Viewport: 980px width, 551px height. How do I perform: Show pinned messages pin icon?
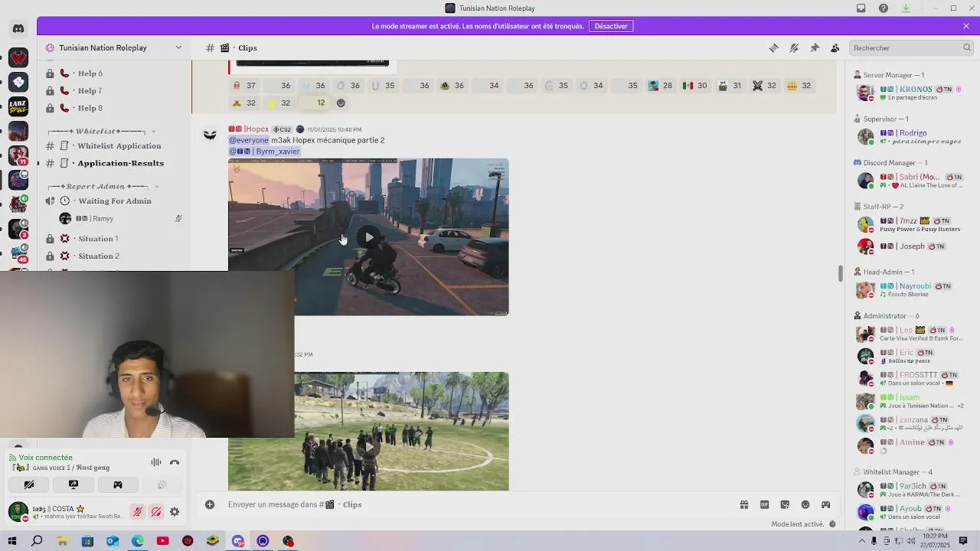tap(815, 47)
